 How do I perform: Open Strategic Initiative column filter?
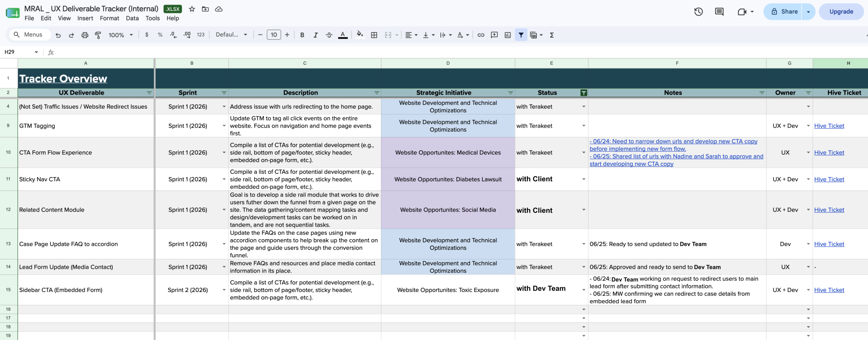coord(510,93)
